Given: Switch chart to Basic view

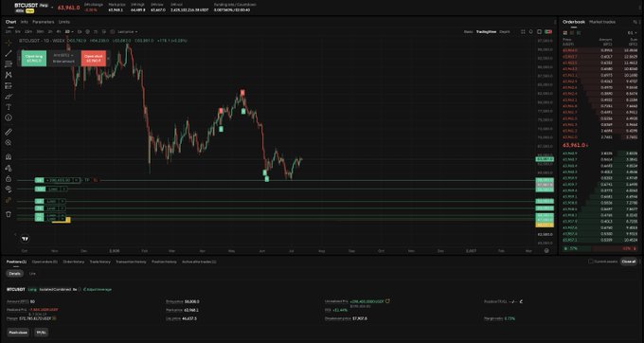Looking at the screenshot, I should (468, 31).
